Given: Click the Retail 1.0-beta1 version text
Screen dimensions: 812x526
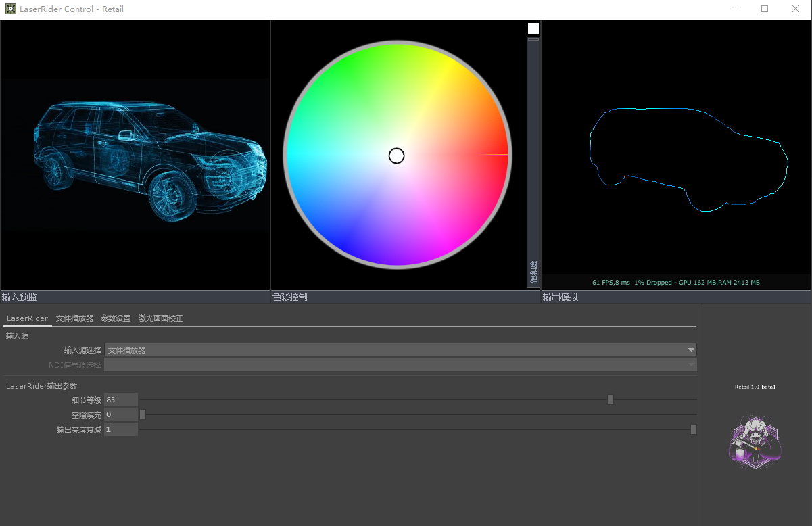Looking at the screenshot, I should [x=755, y=387].
